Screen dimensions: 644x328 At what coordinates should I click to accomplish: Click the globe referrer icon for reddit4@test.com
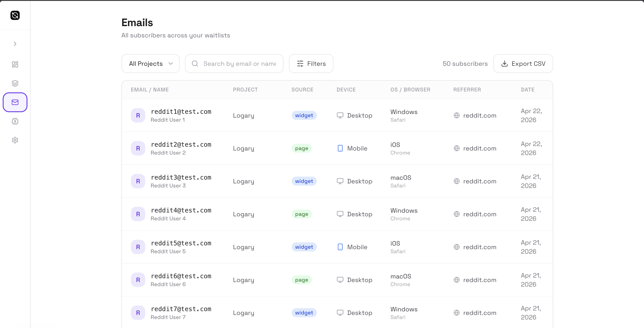(x=456, y=214)
